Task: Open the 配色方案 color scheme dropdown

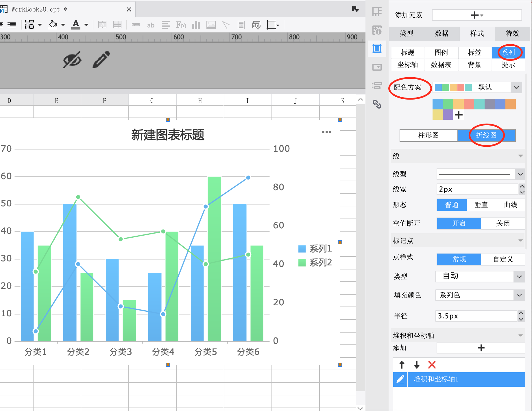Action: coord(516,87)
